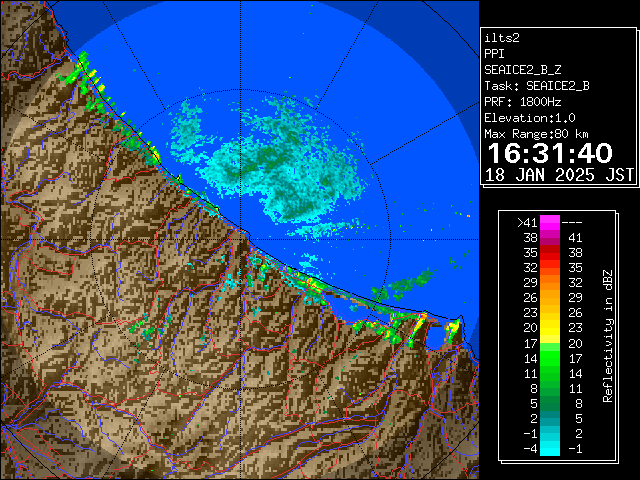Click the 16:31:40 timestamp
The height and width of the screenshot is (480, 640).
550,153
